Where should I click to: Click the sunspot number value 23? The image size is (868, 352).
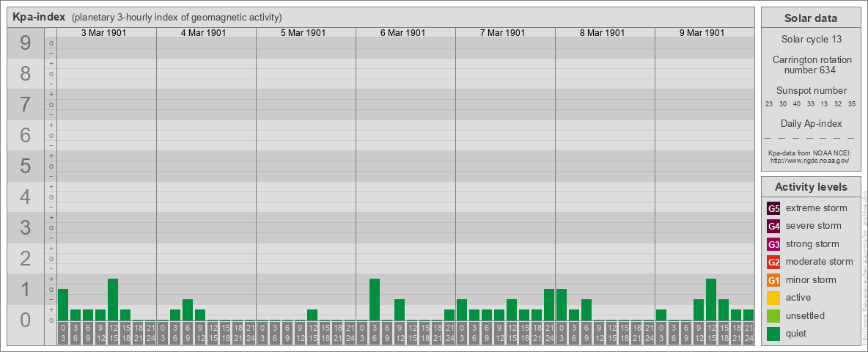click(769, 104)
